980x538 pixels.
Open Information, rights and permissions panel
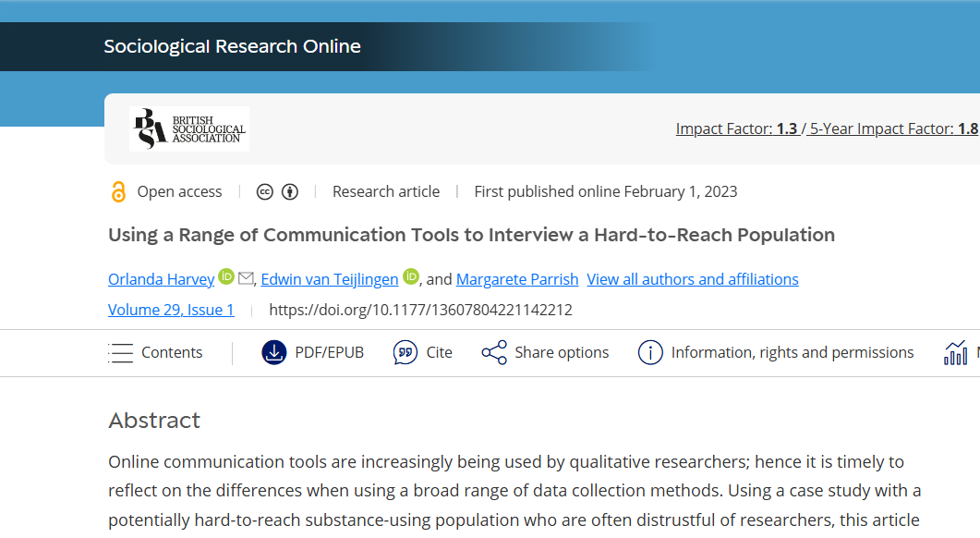pyautogui.click(x=776, y=352)
